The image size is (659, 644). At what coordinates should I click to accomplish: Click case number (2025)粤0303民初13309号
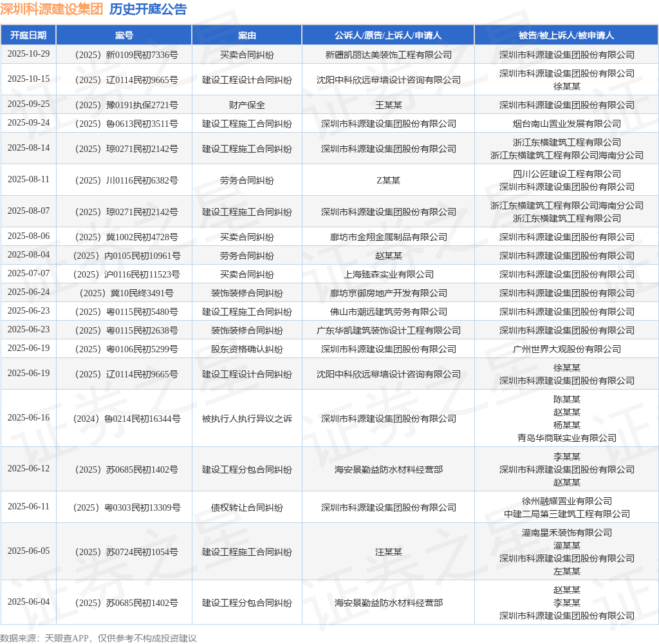coord(126,507)
